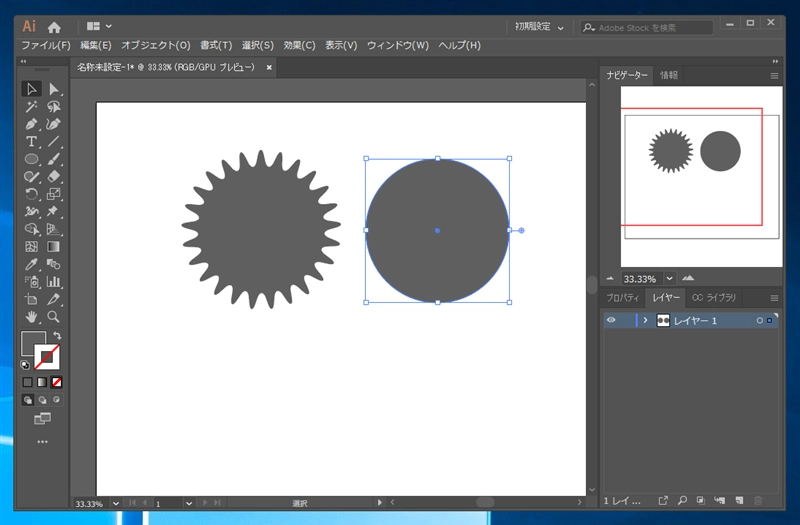Open the Navigator panel options menu
Screen dimensions: 800x525
click(x=774, y=76)
